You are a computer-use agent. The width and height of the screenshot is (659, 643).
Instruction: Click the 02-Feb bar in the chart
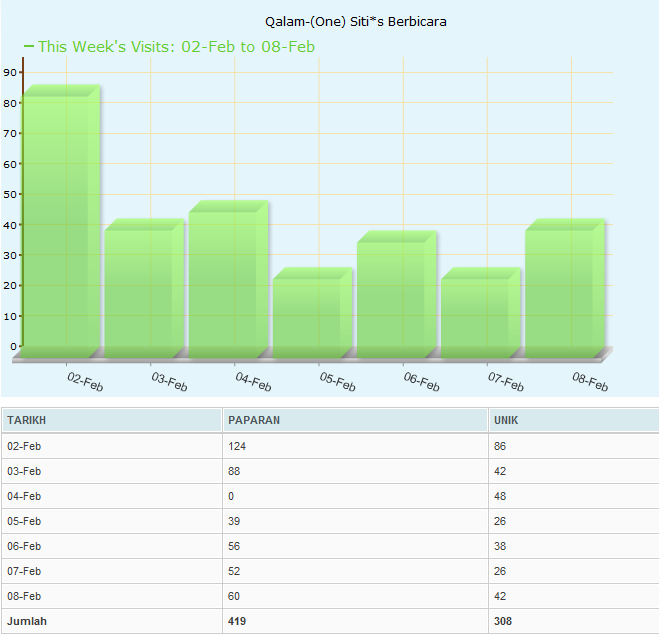point(61,221)
